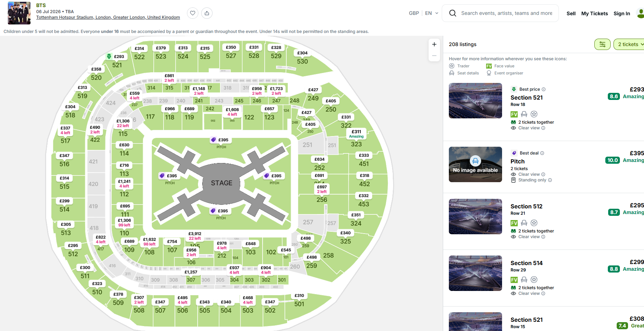This screenshot has height=331, width=644.
Task: Expand the GBP EN currency language selector
Action: [423, 13]
